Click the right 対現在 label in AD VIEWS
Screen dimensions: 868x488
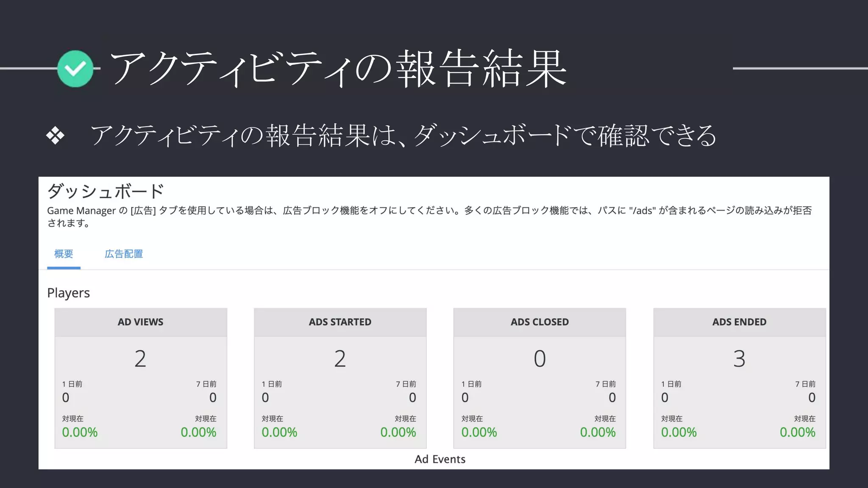click(206, 419)
